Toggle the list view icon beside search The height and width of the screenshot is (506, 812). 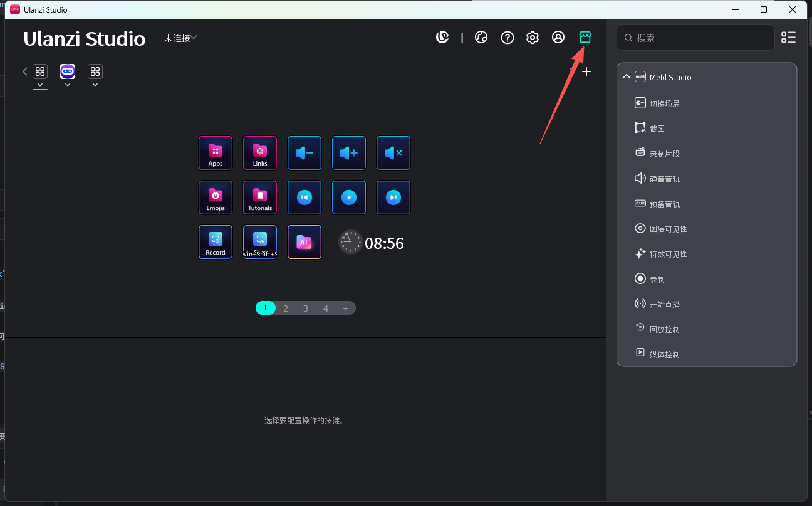point(788,38)
